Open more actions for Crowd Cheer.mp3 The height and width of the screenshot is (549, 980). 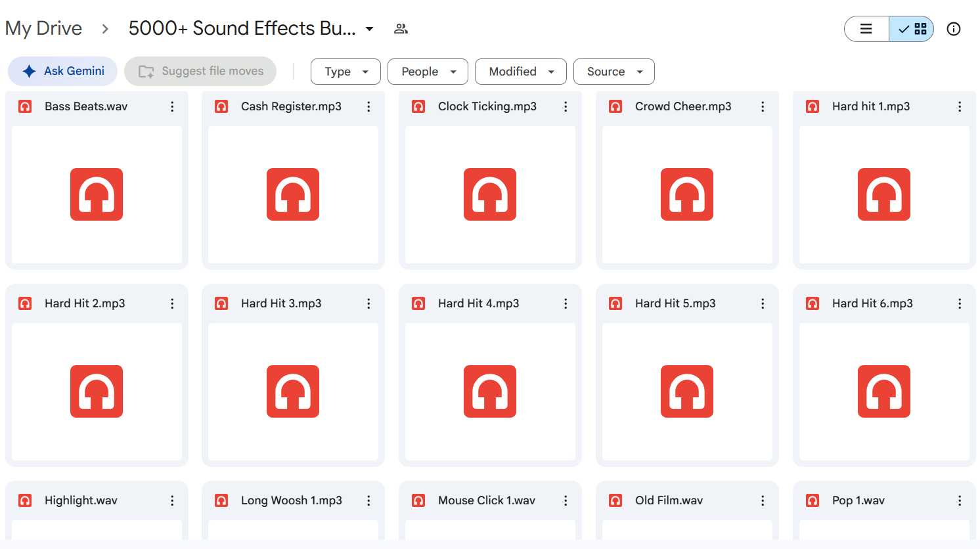(763, 106)
